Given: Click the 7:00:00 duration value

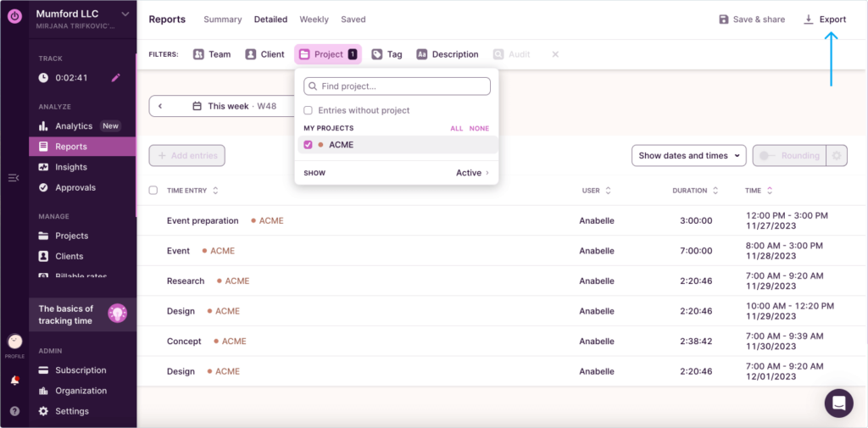Looking at the screenshot, I should (696, 251).
